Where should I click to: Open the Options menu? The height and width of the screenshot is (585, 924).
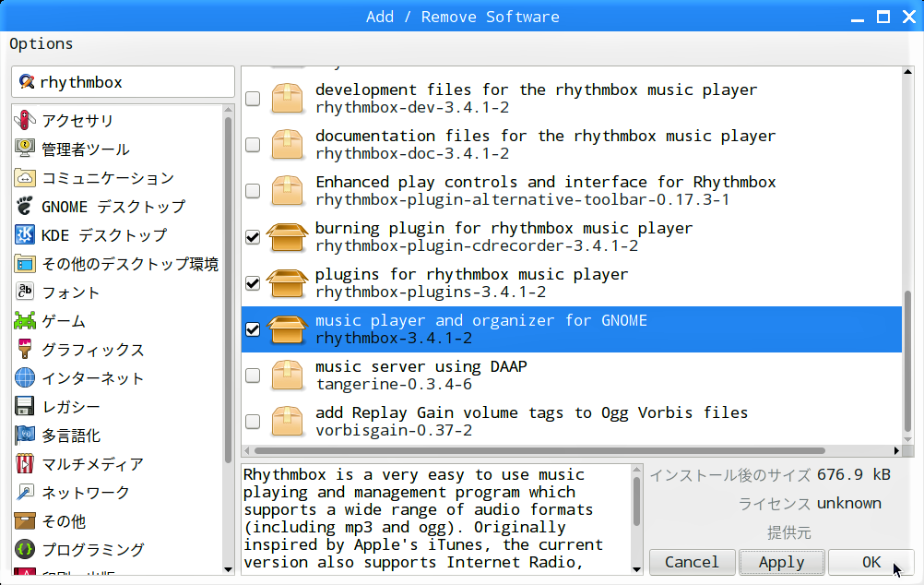41,44
